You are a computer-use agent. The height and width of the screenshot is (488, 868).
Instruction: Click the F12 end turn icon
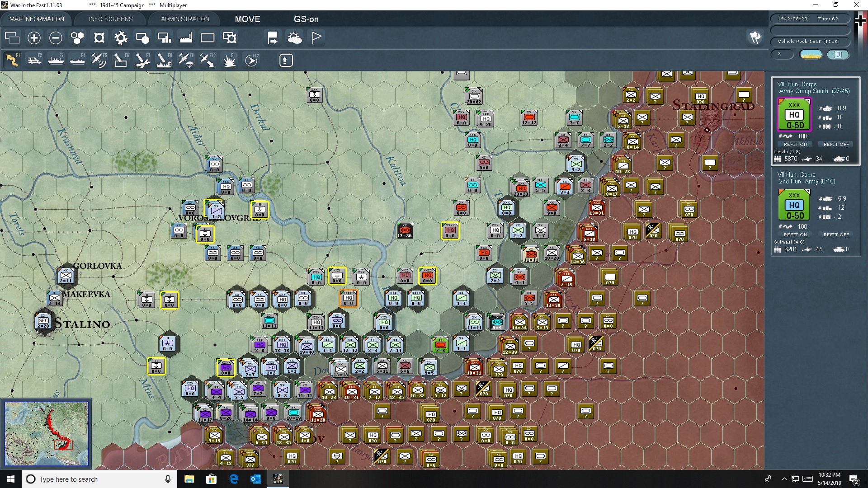tap(251, 60)
